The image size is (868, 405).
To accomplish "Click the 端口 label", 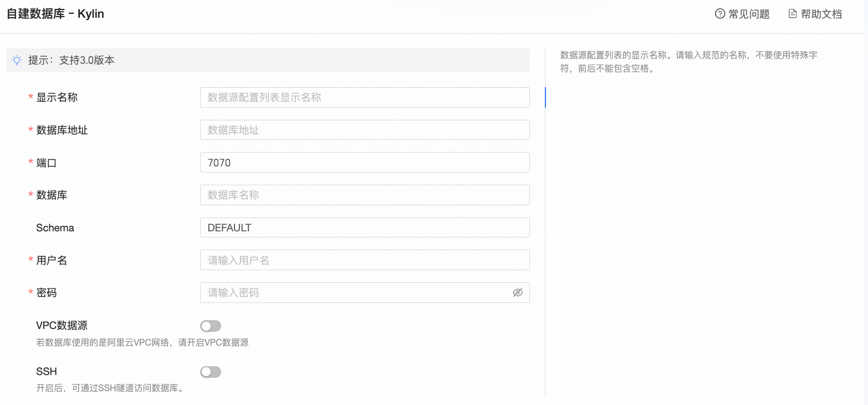I will tap(47, 163).
